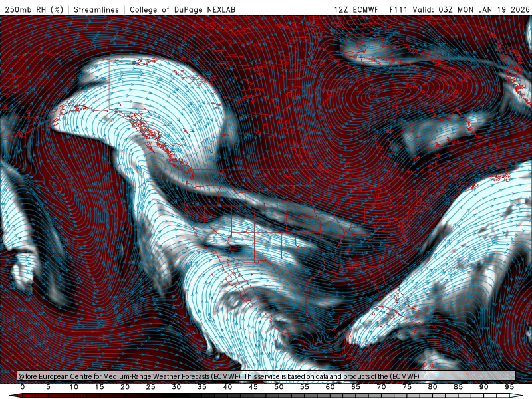Select the "50" color scale label
Screen dimensions: 532x399
(x=279, y=387)
